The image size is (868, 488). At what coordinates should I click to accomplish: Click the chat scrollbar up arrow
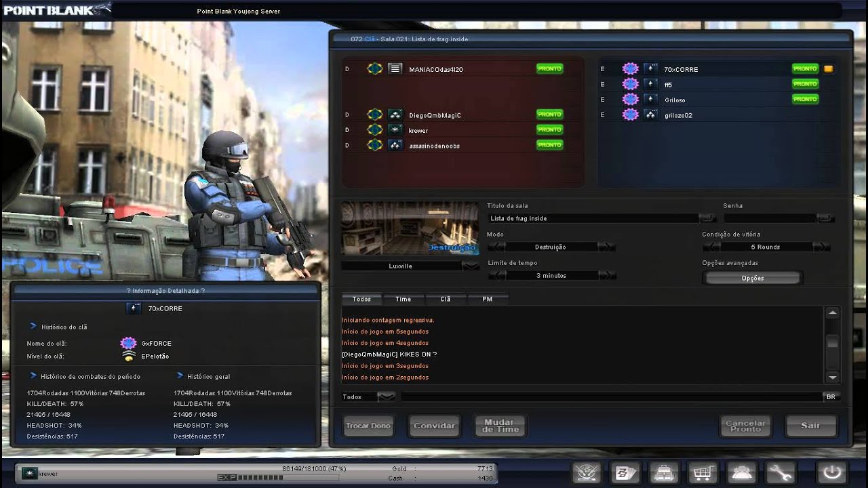pos(832,312)
